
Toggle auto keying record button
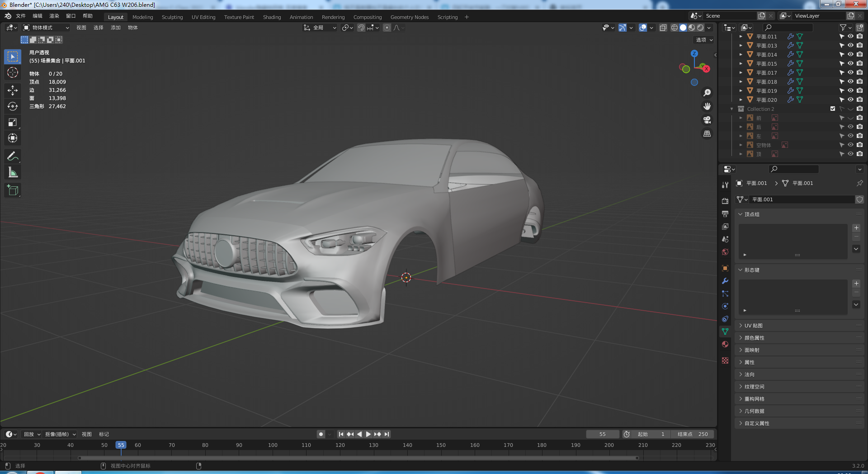point(321,434)
